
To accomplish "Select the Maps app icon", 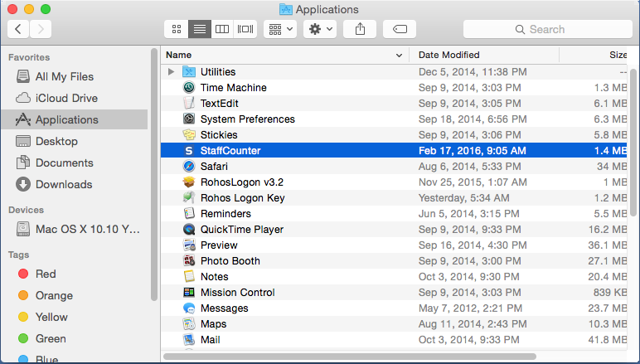I will coord(188,323).
